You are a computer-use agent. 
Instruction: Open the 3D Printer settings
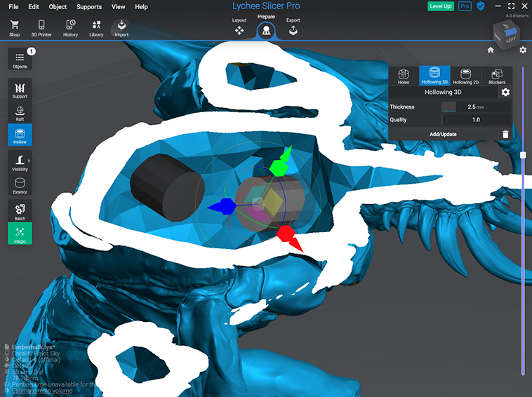coord(41,28)
